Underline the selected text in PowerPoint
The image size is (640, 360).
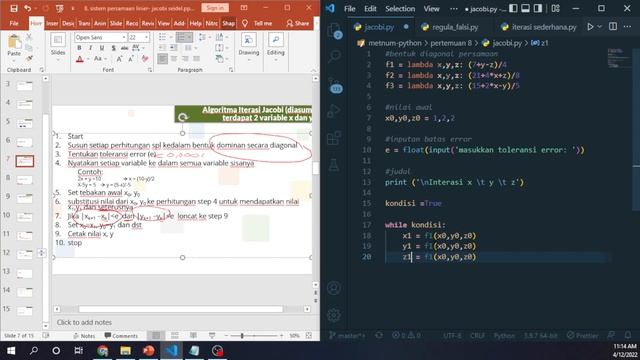click(102, 48)
